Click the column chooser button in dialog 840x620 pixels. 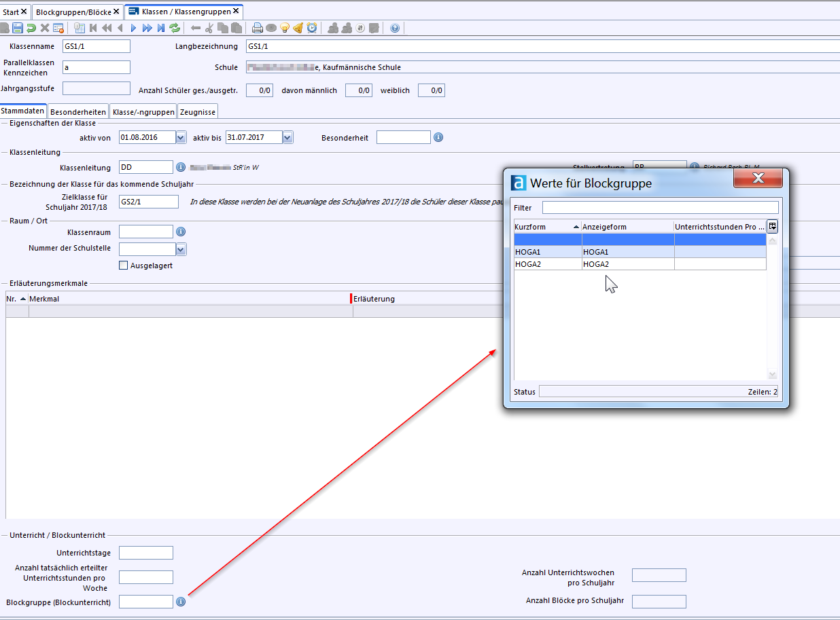tap(773, 227)
